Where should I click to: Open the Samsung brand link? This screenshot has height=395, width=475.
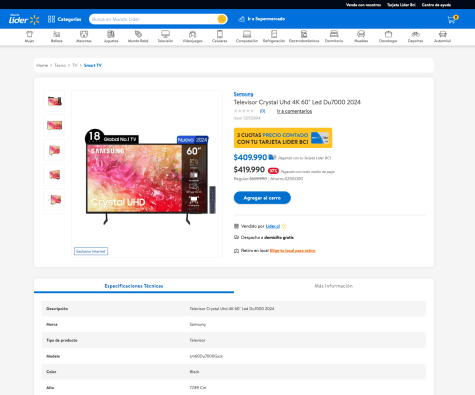pyautogui.click(x=243, y=94)
